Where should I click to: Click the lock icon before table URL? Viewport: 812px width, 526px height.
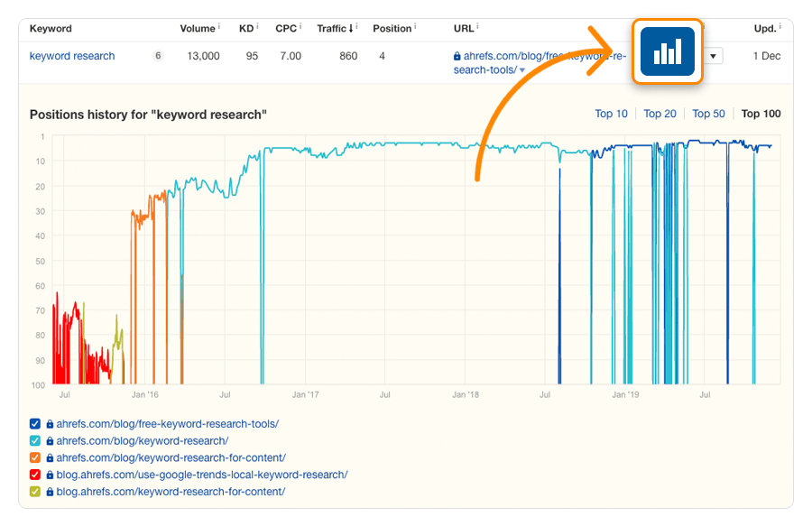[457, 57]
